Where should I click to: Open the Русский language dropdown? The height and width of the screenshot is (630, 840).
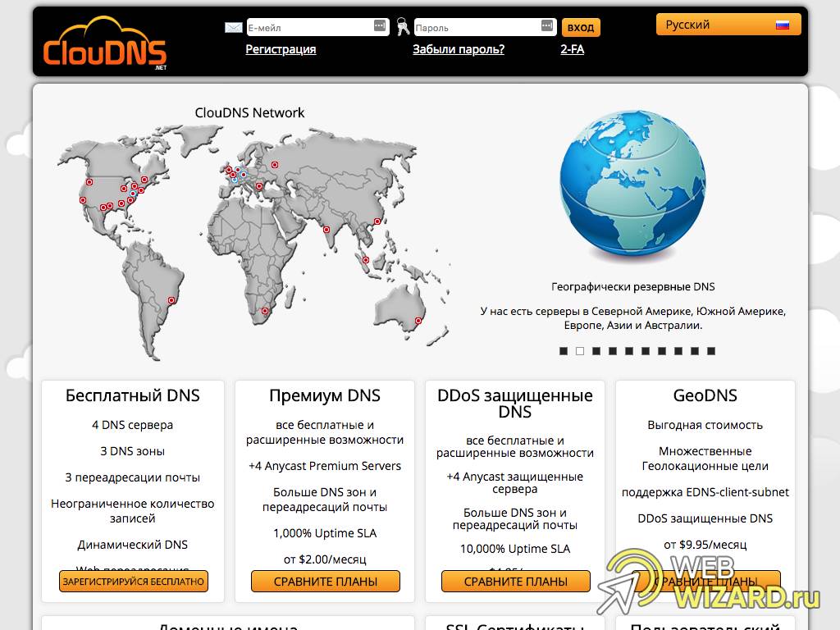pos(727,24)
